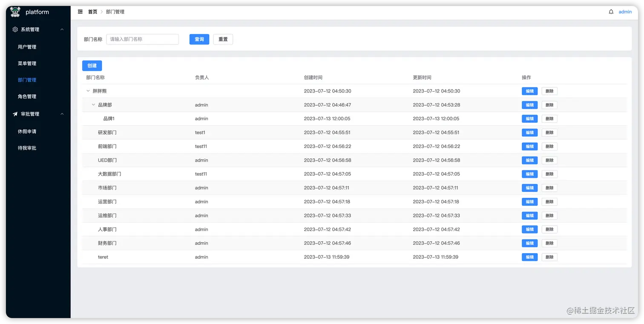Edit the 胖胖熊 department
644x324 pixels.
pos(529,91)
